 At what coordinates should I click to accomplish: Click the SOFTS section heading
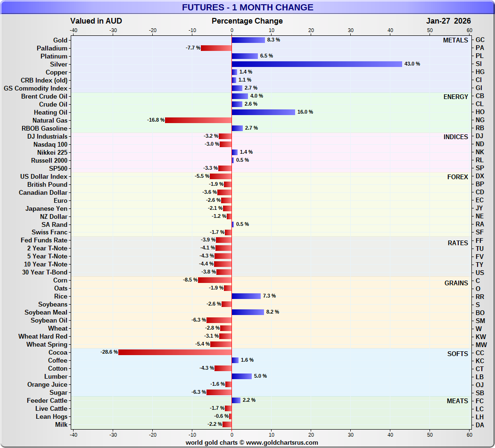pyautogui.click(x=457, y=354)
